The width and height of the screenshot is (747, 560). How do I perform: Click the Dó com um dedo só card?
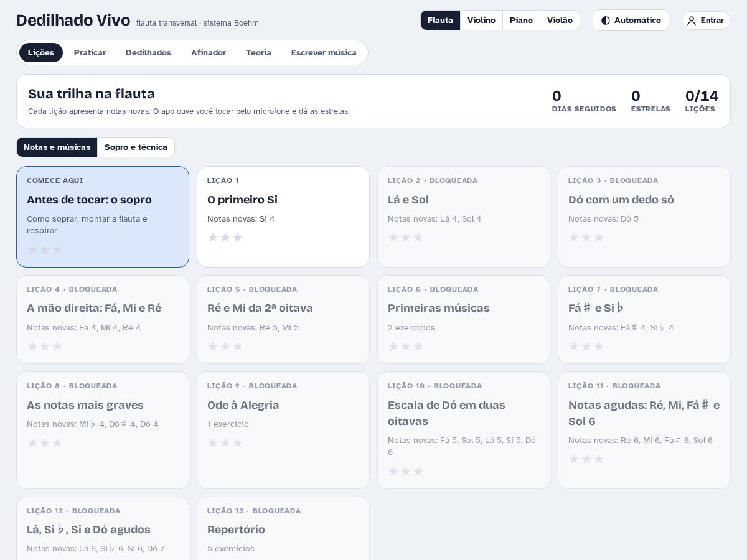pyautogui.click(x=644, y=217)
